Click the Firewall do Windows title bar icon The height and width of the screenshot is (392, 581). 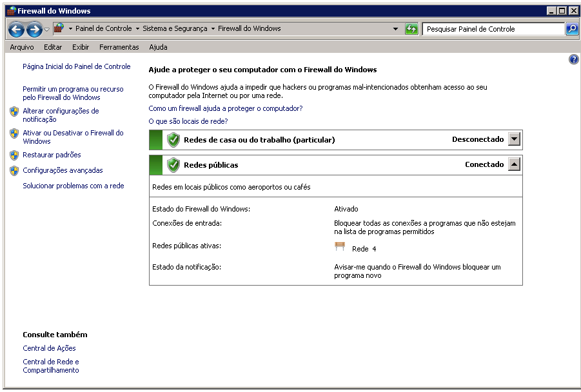(x=11, y=11)
